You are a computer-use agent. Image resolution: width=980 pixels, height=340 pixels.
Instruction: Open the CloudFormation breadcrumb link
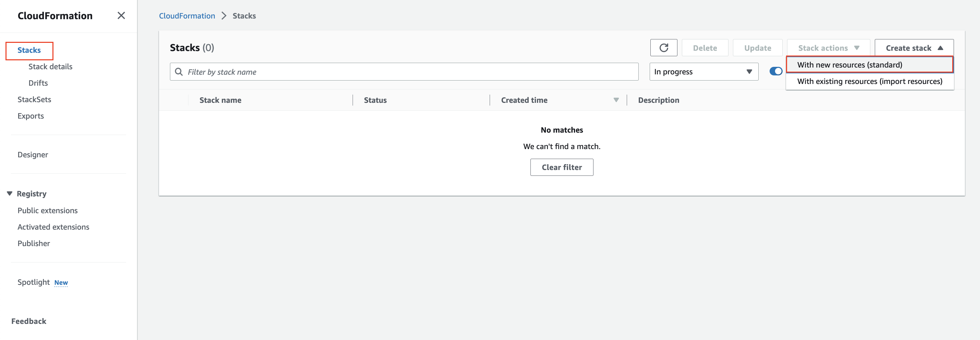pyautogui.click(x=187, y=16)
